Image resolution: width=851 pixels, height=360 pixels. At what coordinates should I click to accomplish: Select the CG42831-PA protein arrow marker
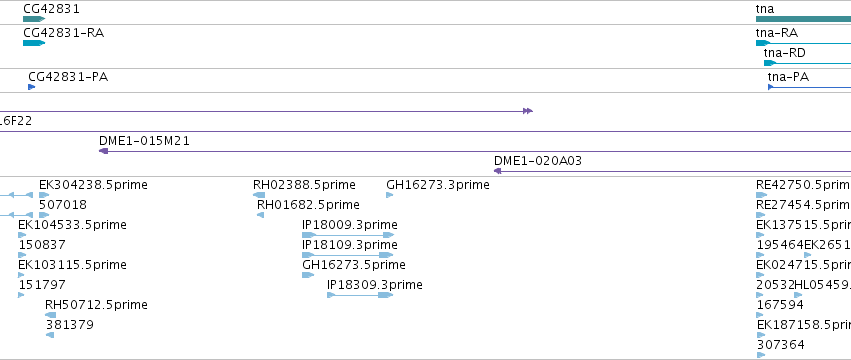coord(31,87)
